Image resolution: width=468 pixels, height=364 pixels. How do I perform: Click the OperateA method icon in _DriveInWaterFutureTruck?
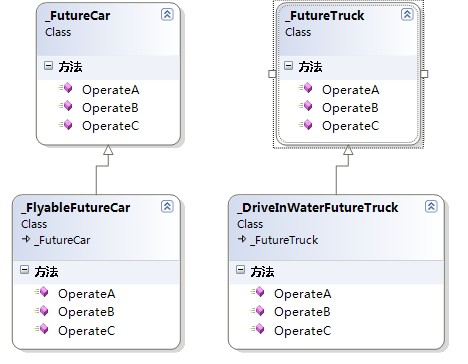click(x=258, y=292)
